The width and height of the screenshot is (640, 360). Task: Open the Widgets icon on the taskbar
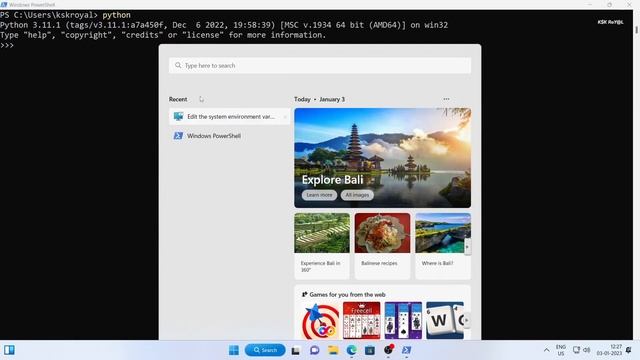coord(9,350)
